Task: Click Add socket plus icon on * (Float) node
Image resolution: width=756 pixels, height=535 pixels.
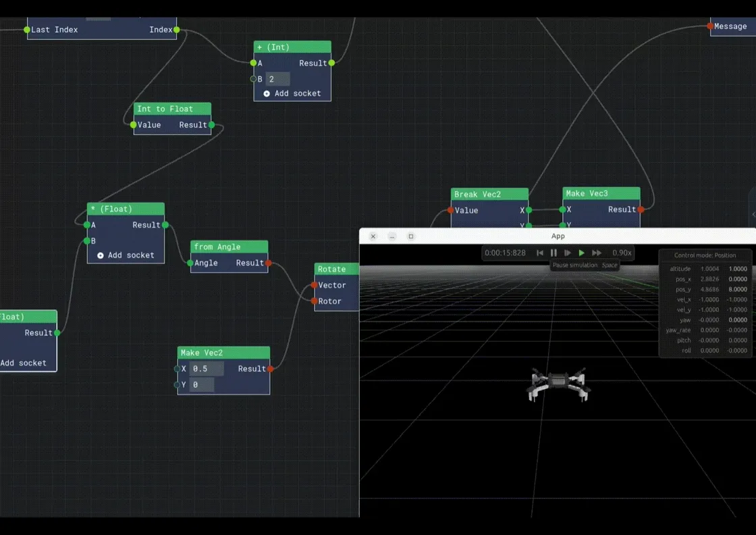Action: 101,255
